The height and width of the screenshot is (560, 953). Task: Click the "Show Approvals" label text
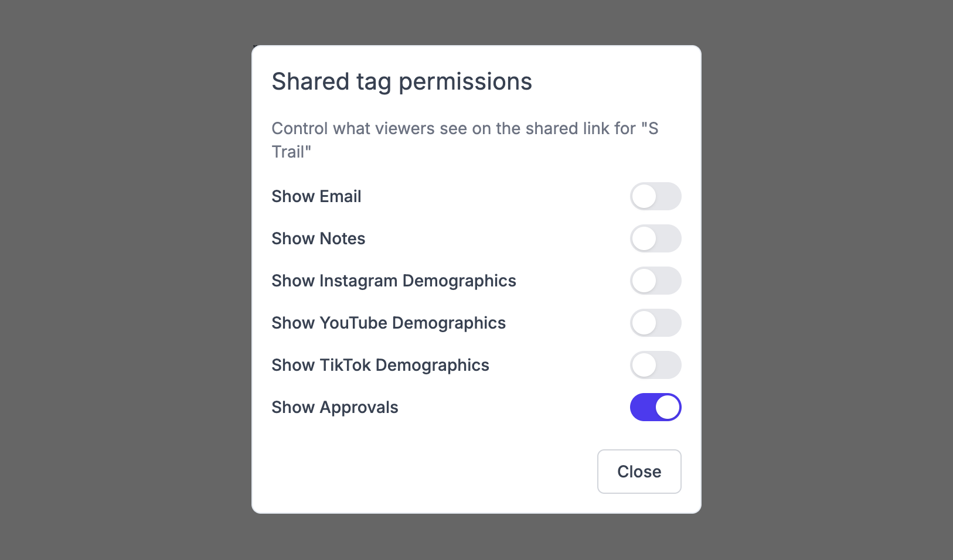click(335, 407)
